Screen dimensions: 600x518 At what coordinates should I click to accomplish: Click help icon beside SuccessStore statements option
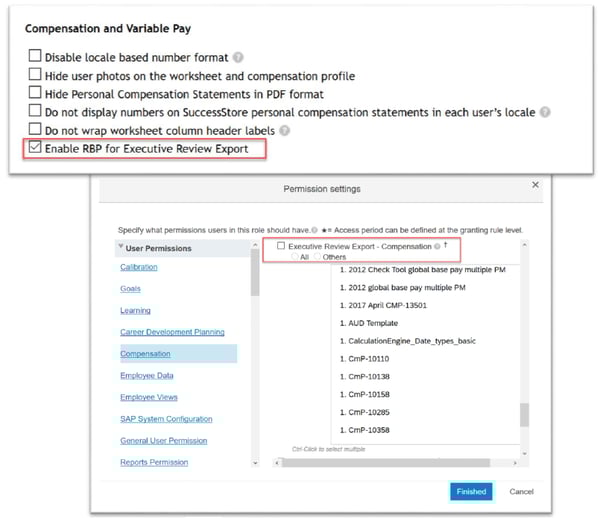[x=545, y=112]
